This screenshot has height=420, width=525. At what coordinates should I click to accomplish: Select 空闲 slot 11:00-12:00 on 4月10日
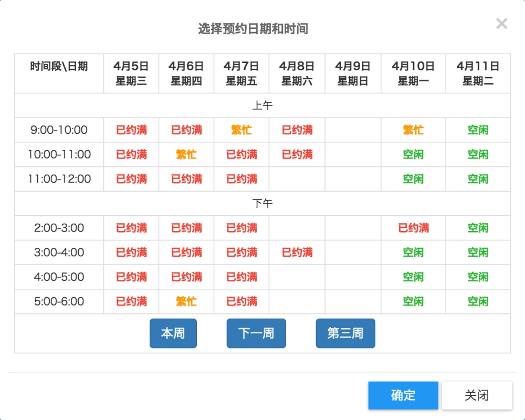coord(413,179)
